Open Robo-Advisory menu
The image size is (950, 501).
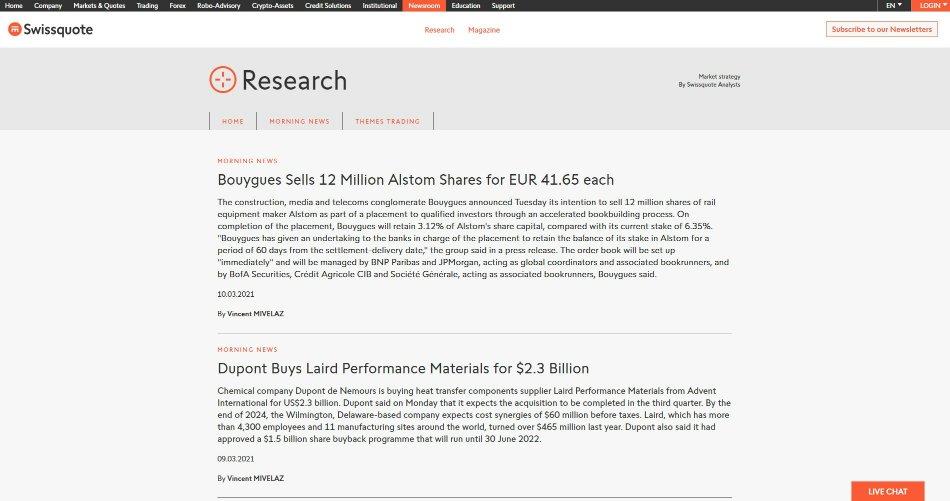click(x=219, y=5)
